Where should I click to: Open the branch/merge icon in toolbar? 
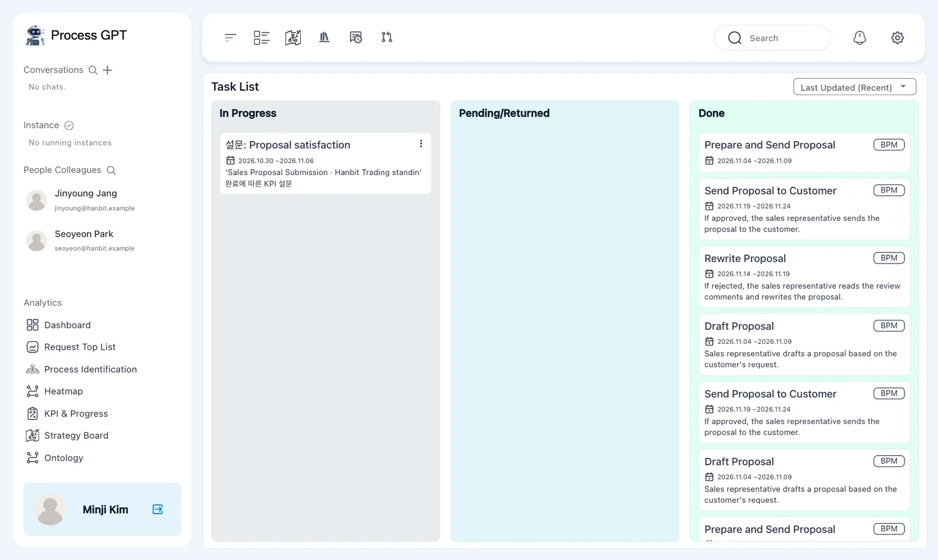coord(387,37)
